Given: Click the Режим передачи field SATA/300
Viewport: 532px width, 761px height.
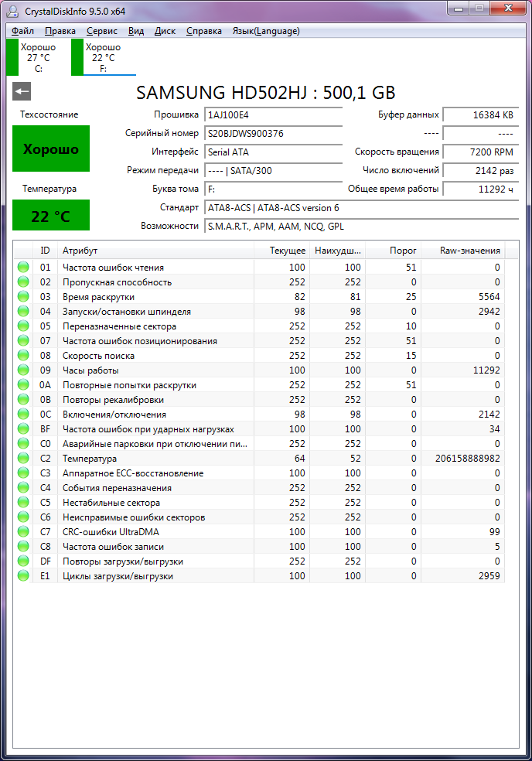Looking at the screenshot, I should (273, 170).
